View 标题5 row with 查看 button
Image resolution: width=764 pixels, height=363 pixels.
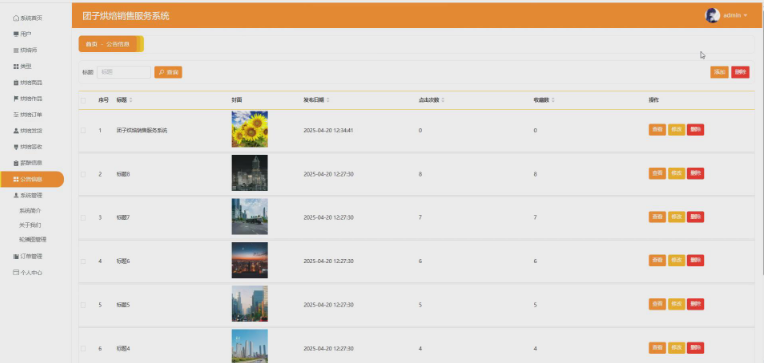pos(657,304)
